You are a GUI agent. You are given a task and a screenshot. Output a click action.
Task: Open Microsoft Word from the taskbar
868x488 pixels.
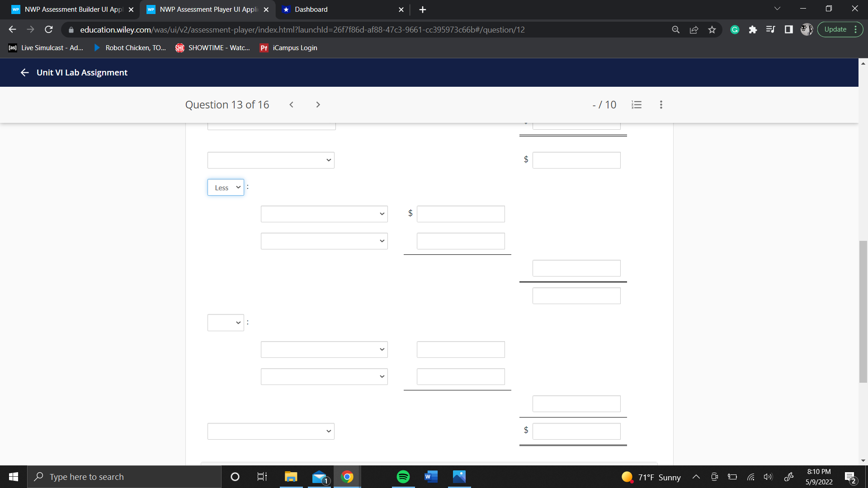click(430, 476)
